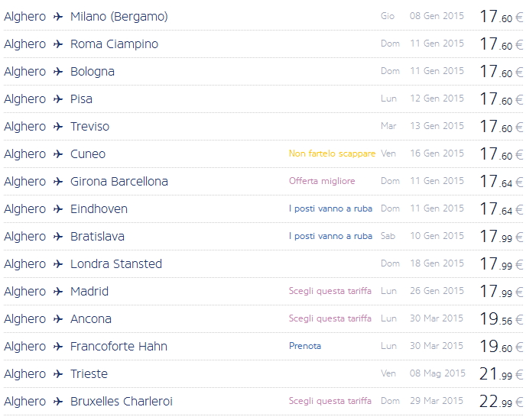Click the 08 Mag 2015 date for Trieste
The image size is (526, 420).
(437, 374)
